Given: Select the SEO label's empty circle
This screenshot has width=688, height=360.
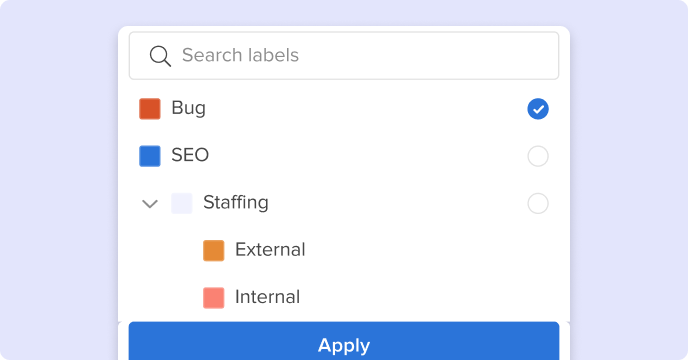Looking at the screenshot, I should pyautogui.click(x=538, y=156).
